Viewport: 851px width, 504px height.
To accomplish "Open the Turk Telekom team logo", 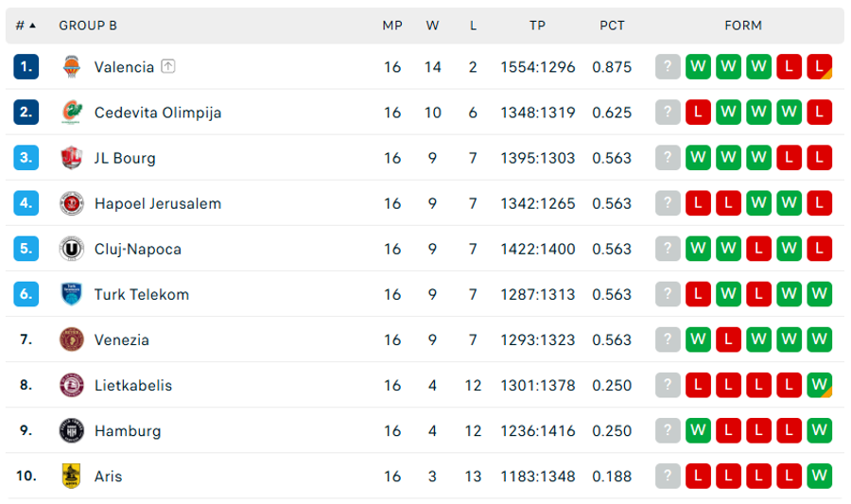I will (x=71, y=294).
